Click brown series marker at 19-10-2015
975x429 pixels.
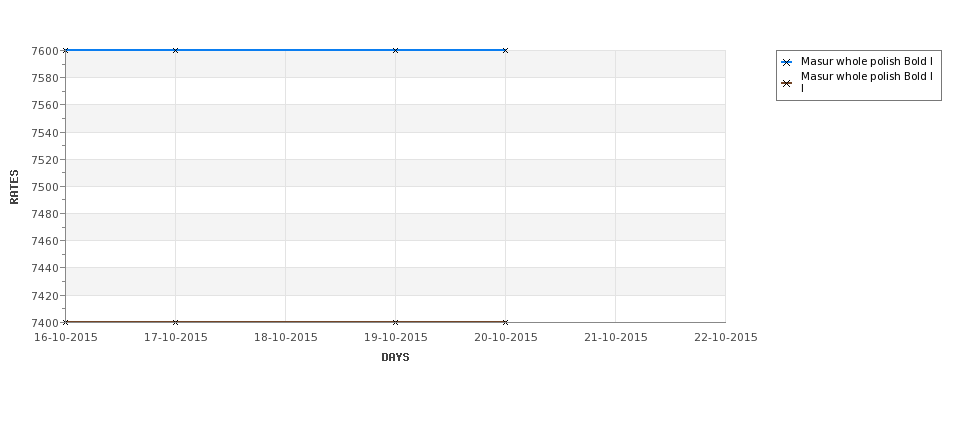tap(395, 322)
